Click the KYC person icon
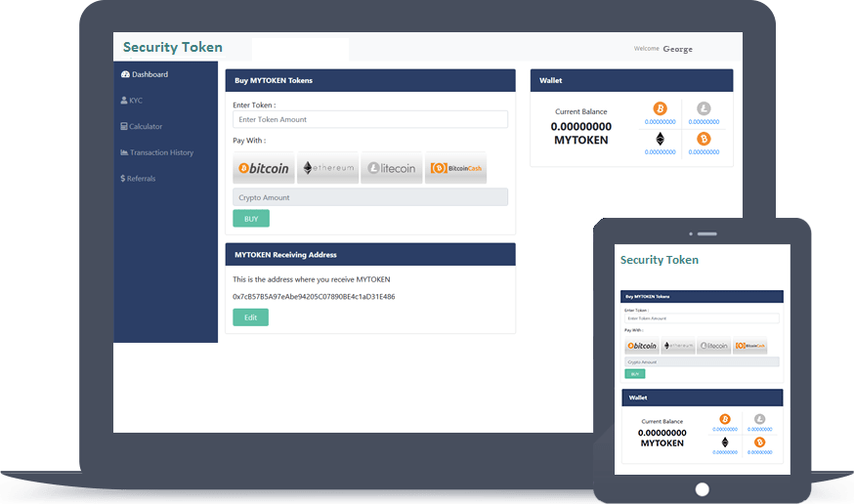854x504 pixels. 124,101
